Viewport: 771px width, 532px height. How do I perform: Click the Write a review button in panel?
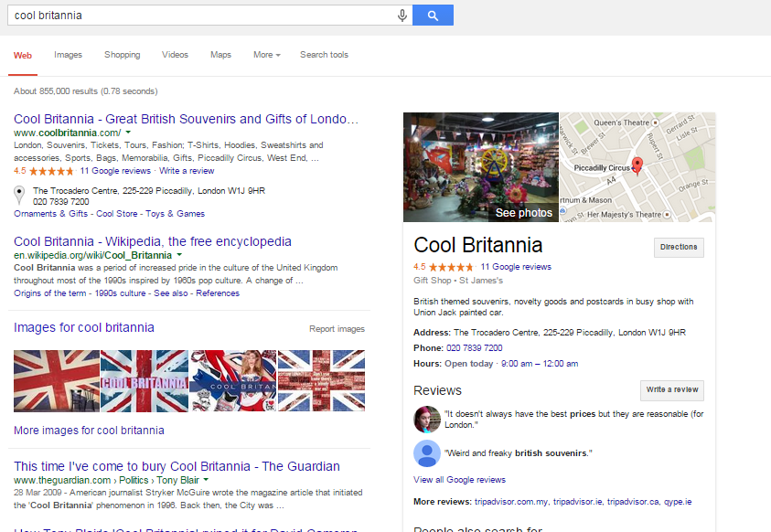(x=671, y=390)
